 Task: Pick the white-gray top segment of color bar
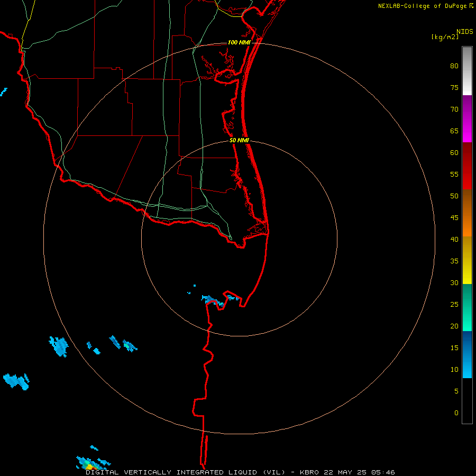pyautogui.click(x=467, y=71)
